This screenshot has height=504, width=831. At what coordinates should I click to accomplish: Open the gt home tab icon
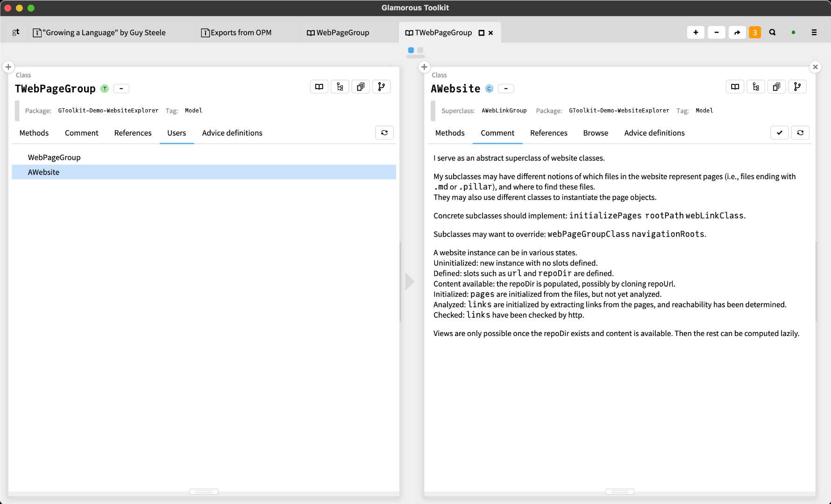[x=16, y=32]
